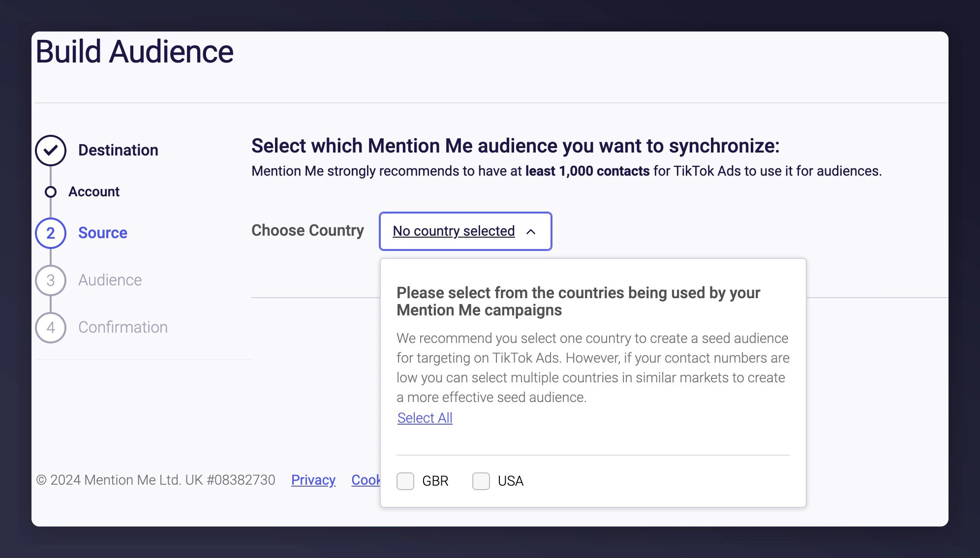The image size is (980, 558).
Task: Click the Choose Country label
Action: (x=308, y=230)
